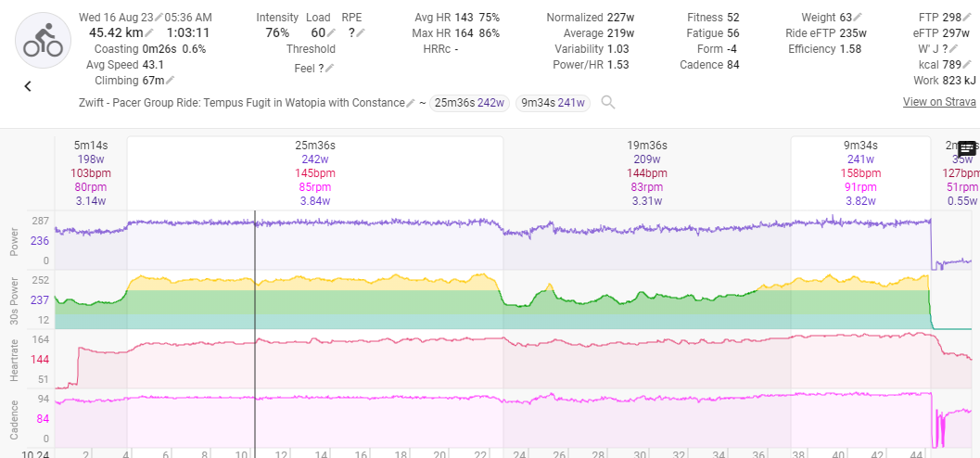Click the Normalized 227w stat
Screen dimensions: 980x458
(x=591, y=18)
